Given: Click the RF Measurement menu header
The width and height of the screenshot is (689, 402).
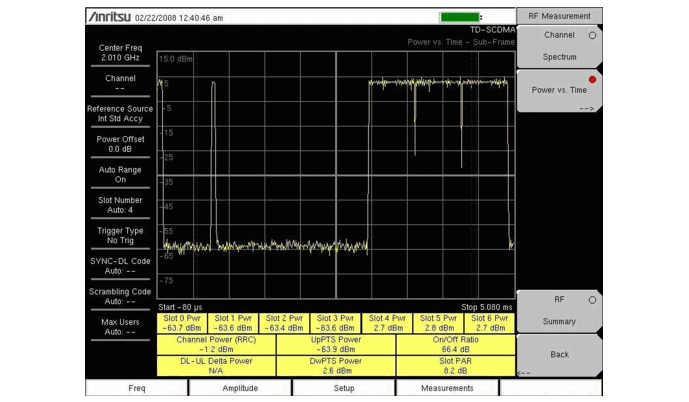Looking at the screenshot, I should [x=559, y=16].
